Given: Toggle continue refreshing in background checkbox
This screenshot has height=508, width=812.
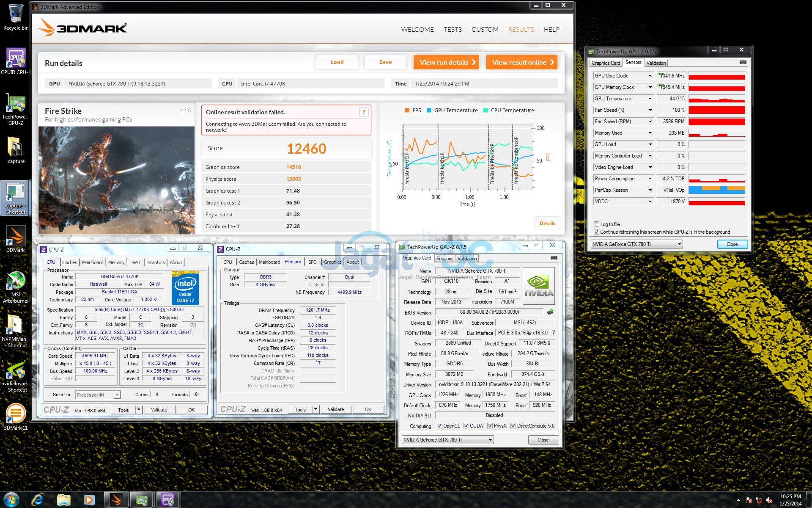Looking at the screenshot, I should click(x=596, y=232).
